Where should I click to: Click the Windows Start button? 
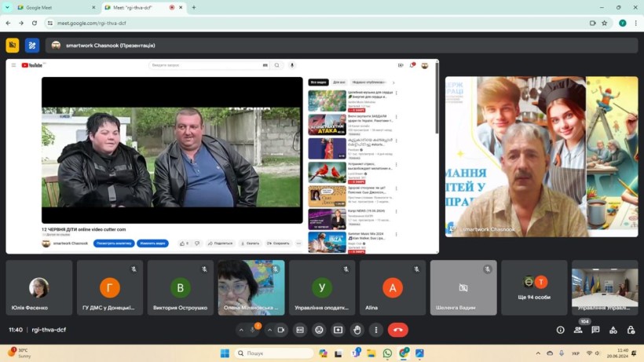pyautogui.click(x=225, y=353)
